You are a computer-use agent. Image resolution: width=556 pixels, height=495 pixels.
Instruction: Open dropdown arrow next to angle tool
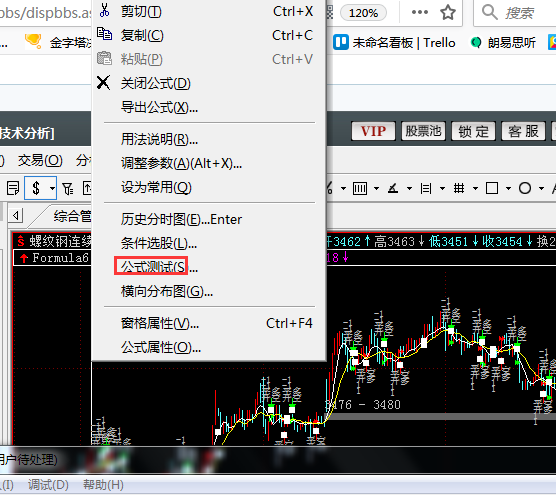(409, 188)
